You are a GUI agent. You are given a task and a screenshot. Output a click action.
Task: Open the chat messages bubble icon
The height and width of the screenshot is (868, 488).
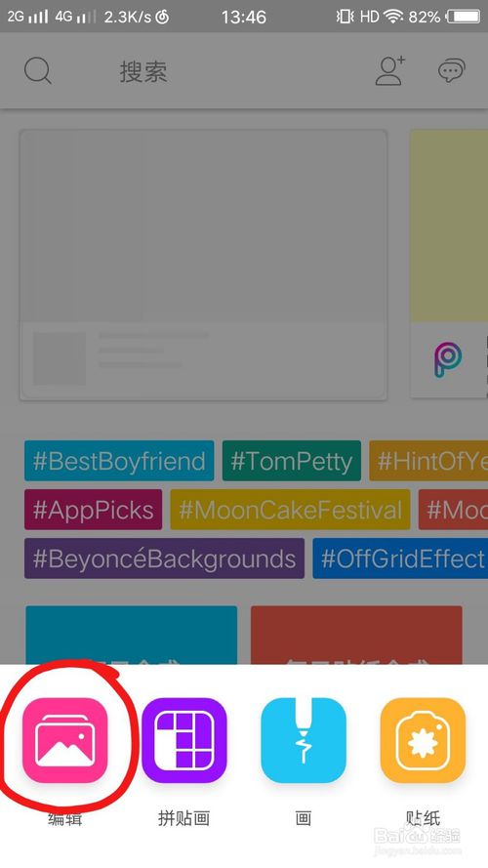(452, 71)
